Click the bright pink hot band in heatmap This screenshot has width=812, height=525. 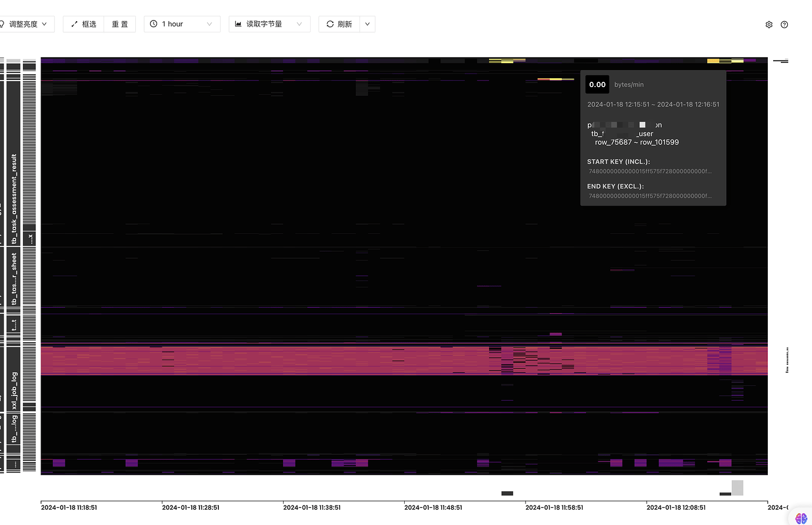tap(294, 359)
